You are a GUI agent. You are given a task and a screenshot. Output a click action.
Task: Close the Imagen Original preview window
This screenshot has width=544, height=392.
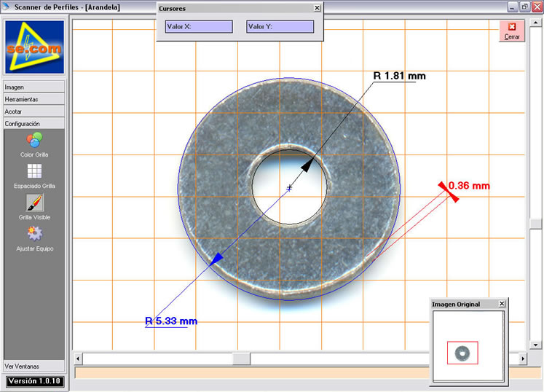point(501,304)
